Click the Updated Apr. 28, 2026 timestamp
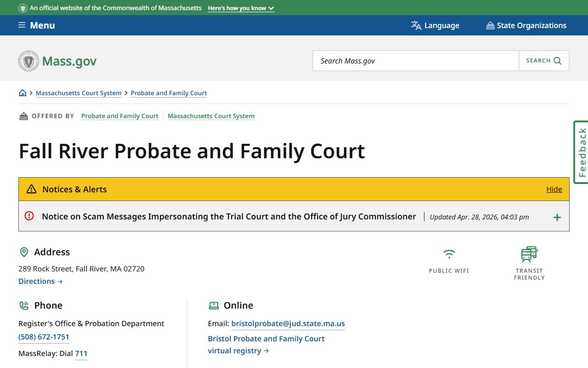The image size is (588, 368). [x=479, y=217]
